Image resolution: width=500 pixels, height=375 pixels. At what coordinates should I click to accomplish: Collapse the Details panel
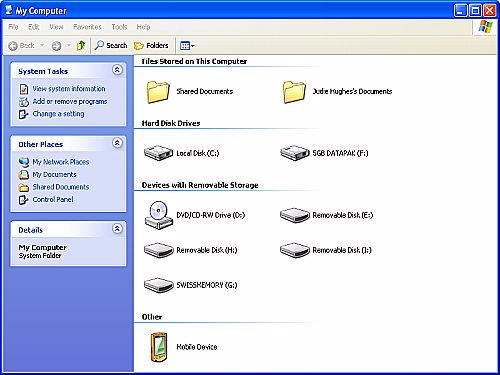point(117,228)
